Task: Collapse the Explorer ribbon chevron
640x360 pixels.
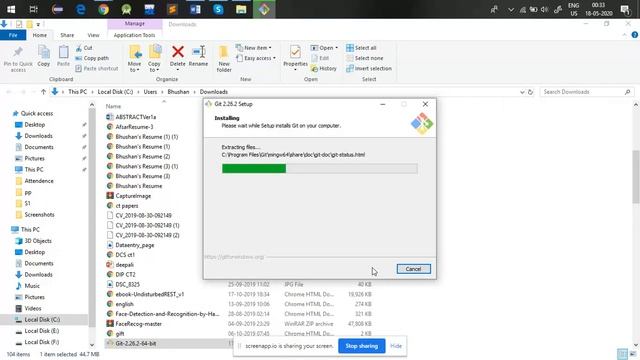Action: (x=624, y=35)
